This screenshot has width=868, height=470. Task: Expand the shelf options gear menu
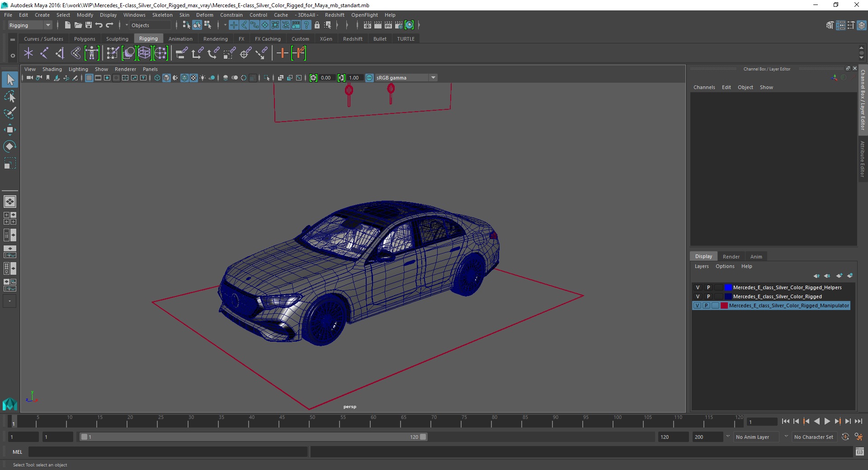(13, 56)
